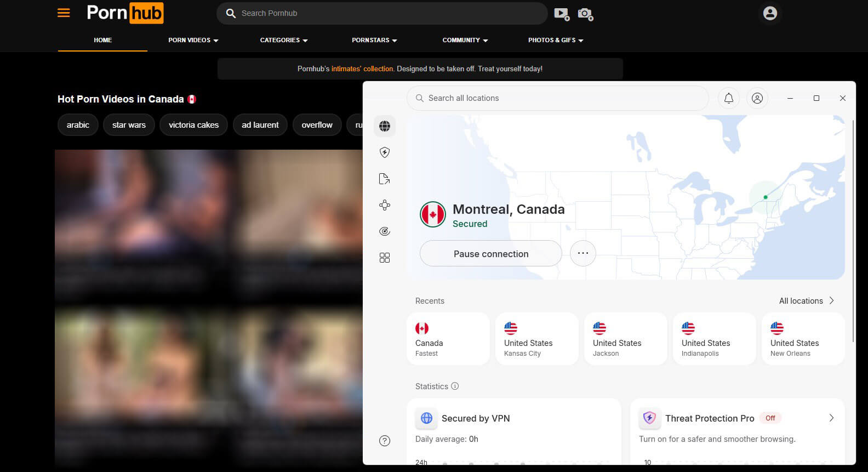Click the "Montreal, Canada" location title
The height and width of the screenshot is (472, 868).
point(509,209)
